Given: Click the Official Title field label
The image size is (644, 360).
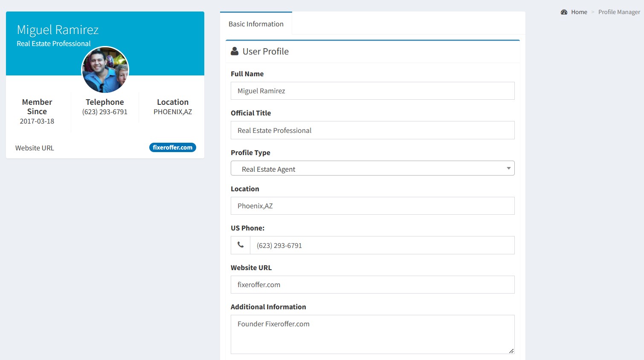Looking at the screenshot, I should point(251,113).
